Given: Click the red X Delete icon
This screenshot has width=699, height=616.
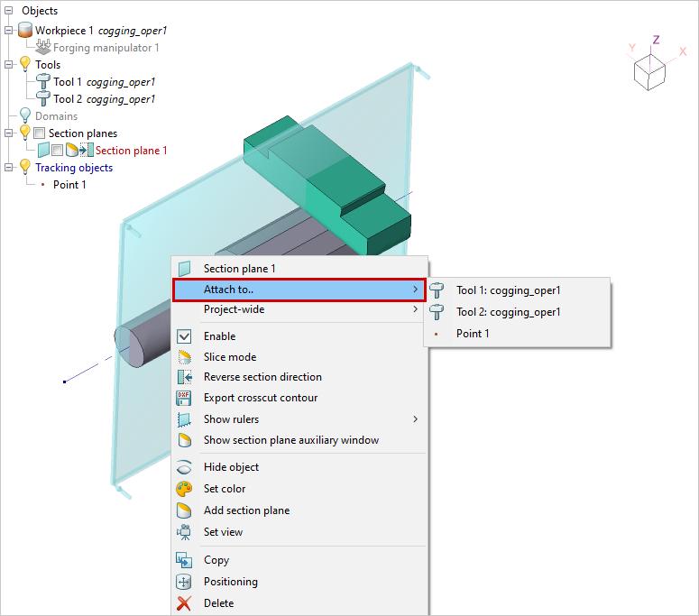Looking at the screenshot, I should click(x=185, y=603).
